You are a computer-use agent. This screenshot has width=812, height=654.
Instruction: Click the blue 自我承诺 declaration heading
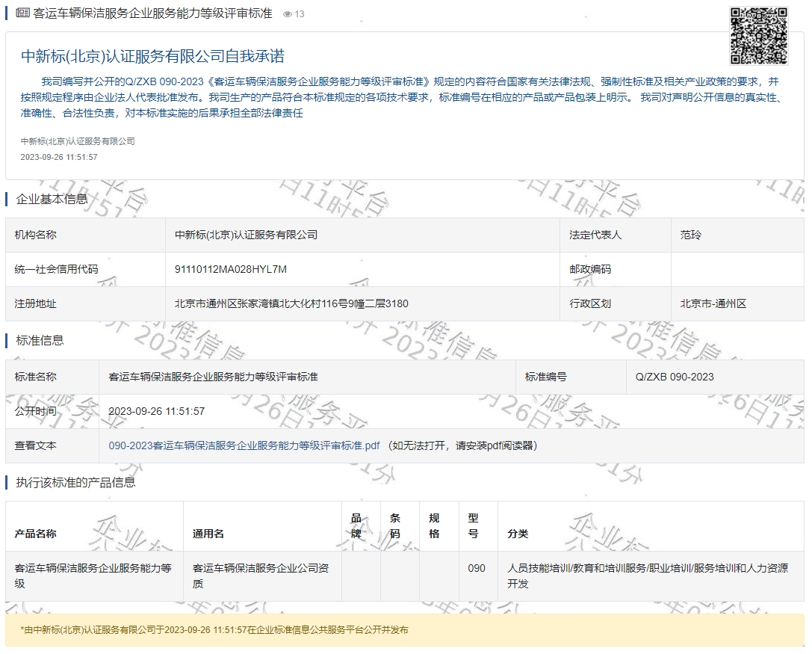click(x=152, y=57)
